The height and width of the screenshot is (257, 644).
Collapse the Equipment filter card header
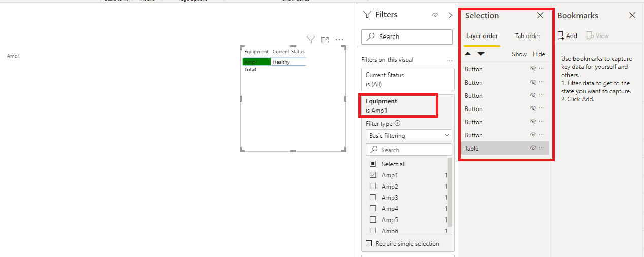coord(408,105)
